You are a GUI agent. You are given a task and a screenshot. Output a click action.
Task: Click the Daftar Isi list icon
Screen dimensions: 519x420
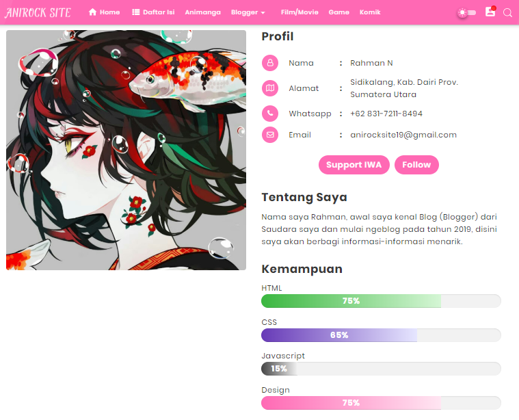135,12
